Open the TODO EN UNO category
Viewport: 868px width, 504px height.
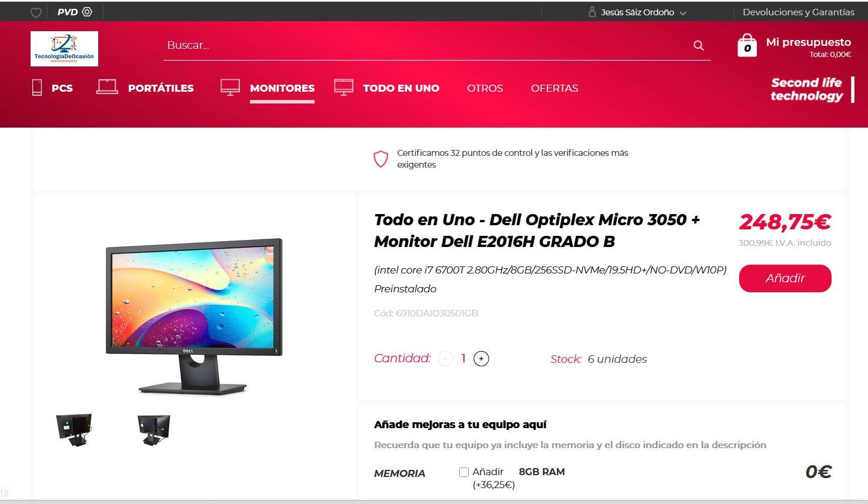tap(401, 88)
